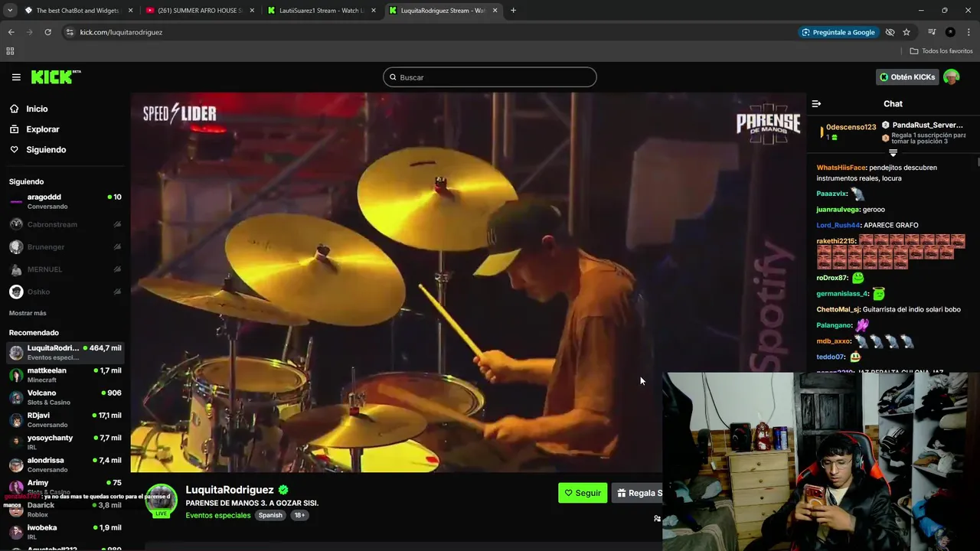Open Paaazvix username in chat
980x551 pixels.
click(831, 194)
